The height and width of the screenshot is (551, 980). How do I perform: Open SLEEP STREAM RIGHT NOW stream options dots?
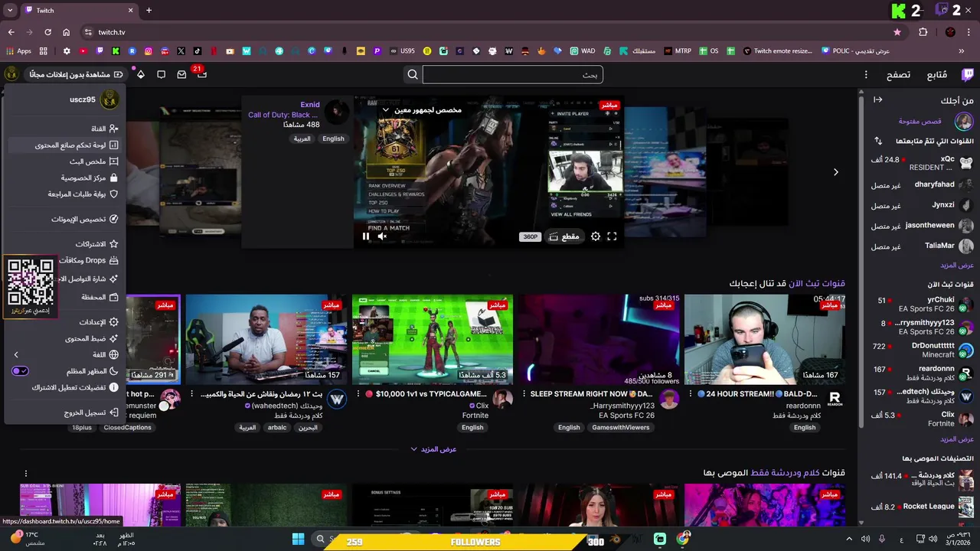click(524, 394)
